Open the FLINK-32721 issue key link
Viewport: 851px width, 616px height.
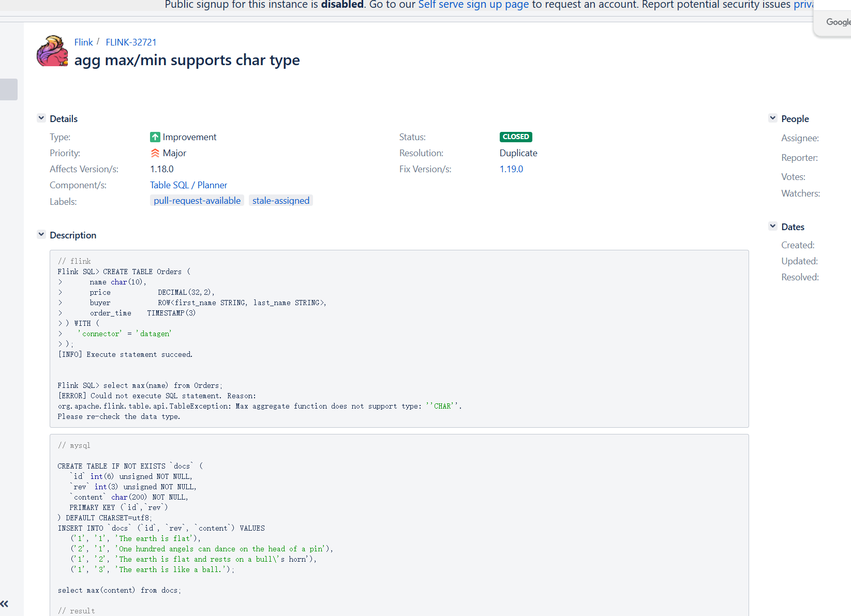[x=131, y=42]
